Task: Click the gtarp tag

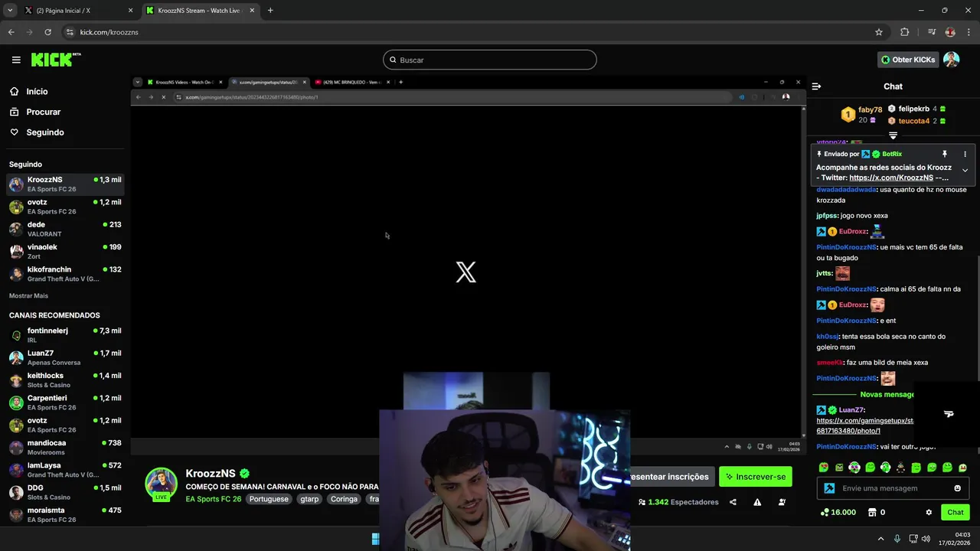Action: [x=309, y=499]
